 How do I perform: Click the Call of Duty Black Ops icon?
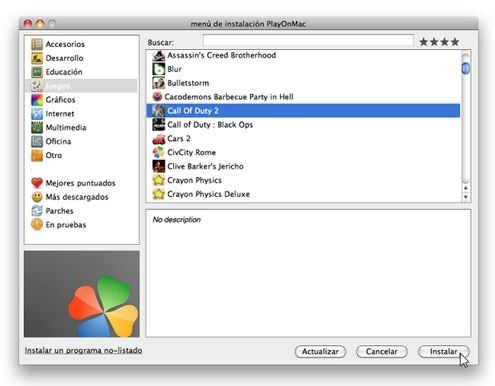(x=159, y=125)
